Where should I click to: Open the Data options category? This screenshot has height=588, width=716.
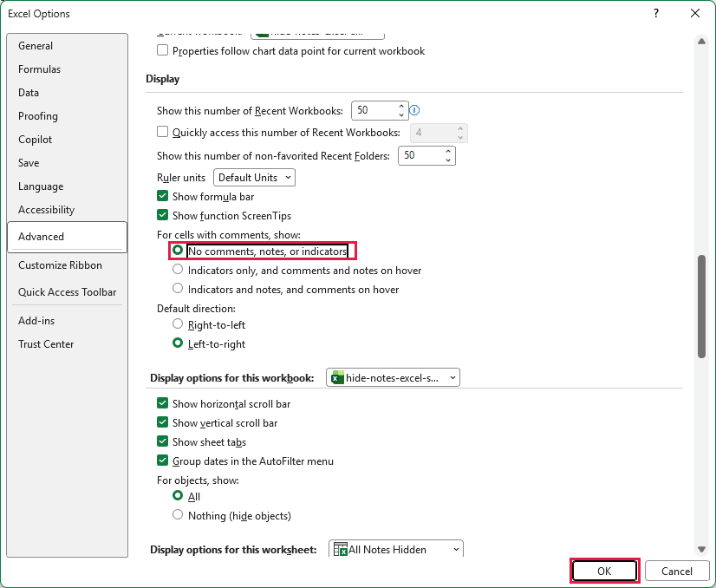click(x=67, y=92)
